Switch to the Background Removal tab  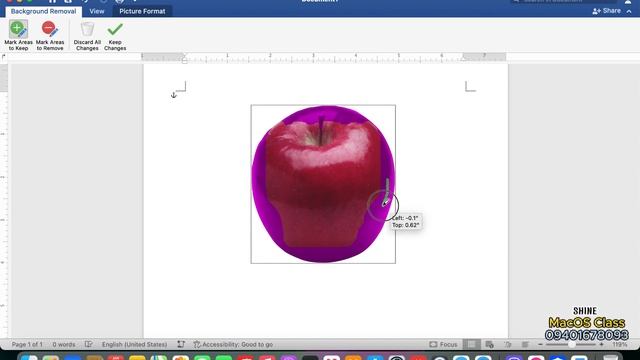pos(43,11)
